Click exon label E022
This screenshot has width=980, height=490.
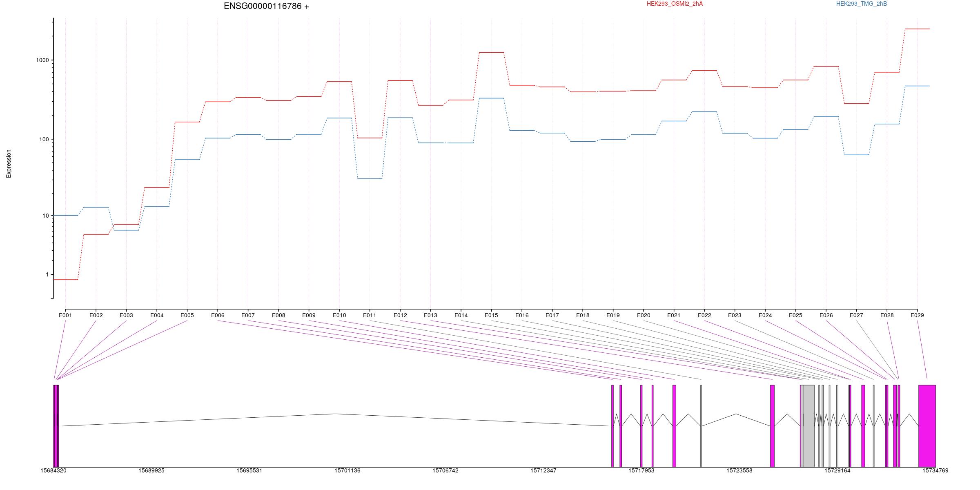[704, 316]
